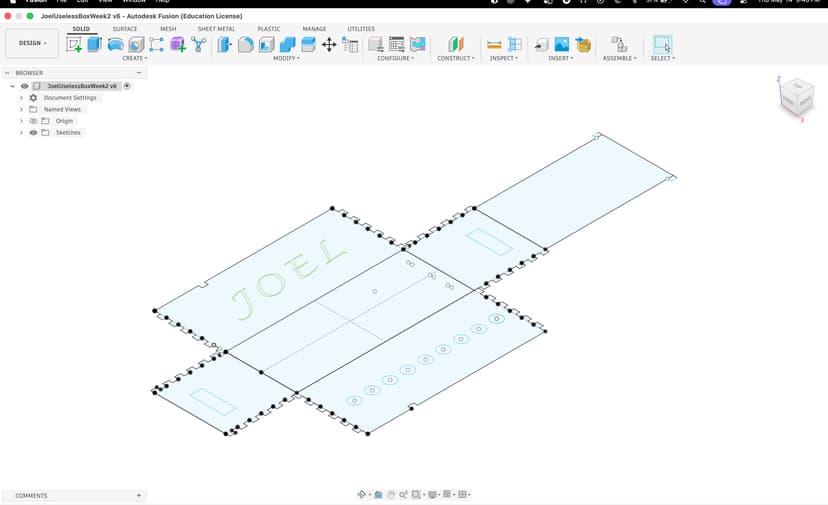The image size is (828, 505).
Task: Open the Create Form purple box icon
Action: click(178, 44)
